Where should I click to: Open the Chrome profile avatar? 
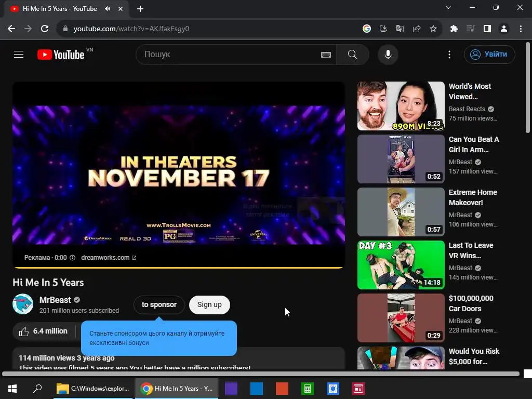[504, 29]
